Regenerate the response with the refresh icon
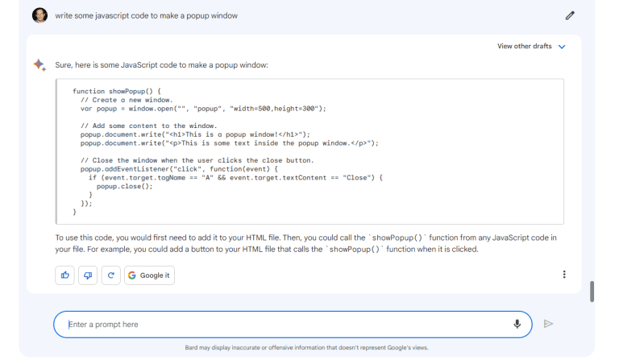The height and width of the screenshot is (364, 619). pos(110,275)
